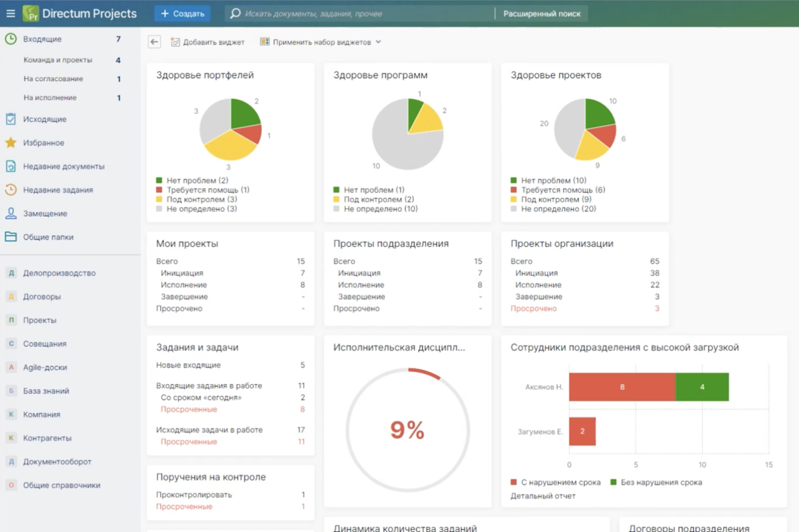Open the hamburger navigation menu

10,13
